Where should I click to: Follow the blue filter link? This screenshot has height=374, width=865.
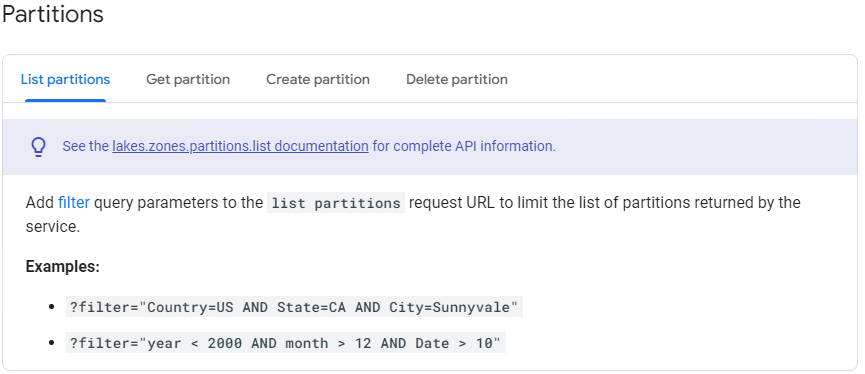point(73,202)
